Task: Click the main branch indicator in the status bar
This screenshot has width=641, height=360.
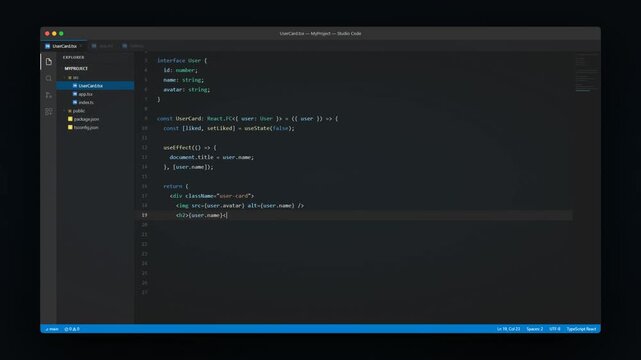Action: pyautogui.click(x=52, y=329)
